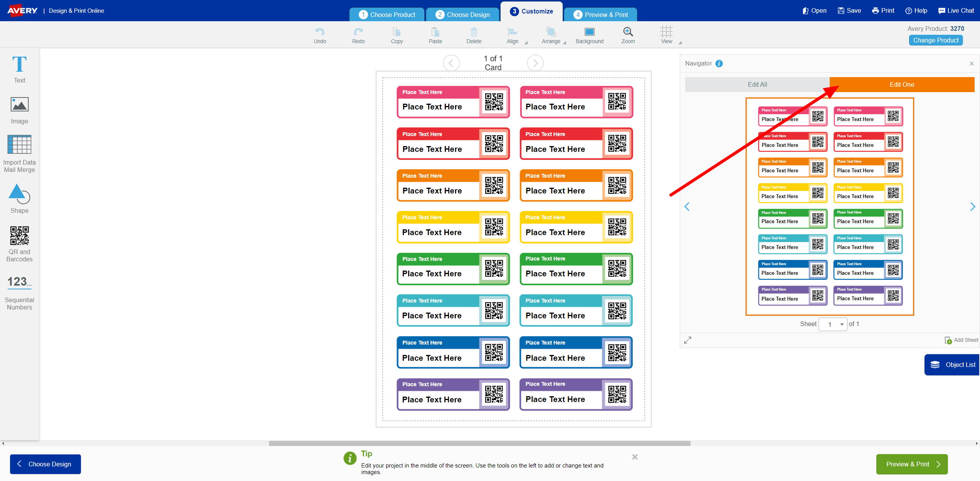
Task: Select header text on right purple label
Action: click(545, 384)
